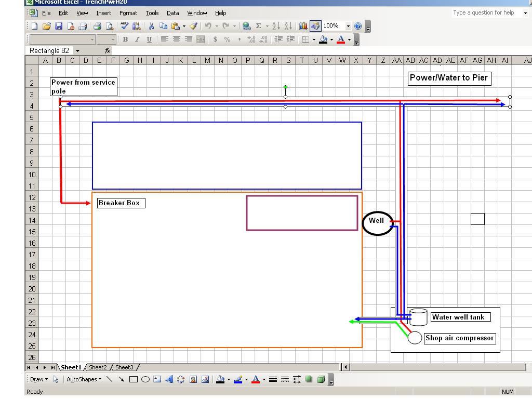The image size is (532, 399).
Task: Select the Format Painter brush icon
Action: point(193,26)
